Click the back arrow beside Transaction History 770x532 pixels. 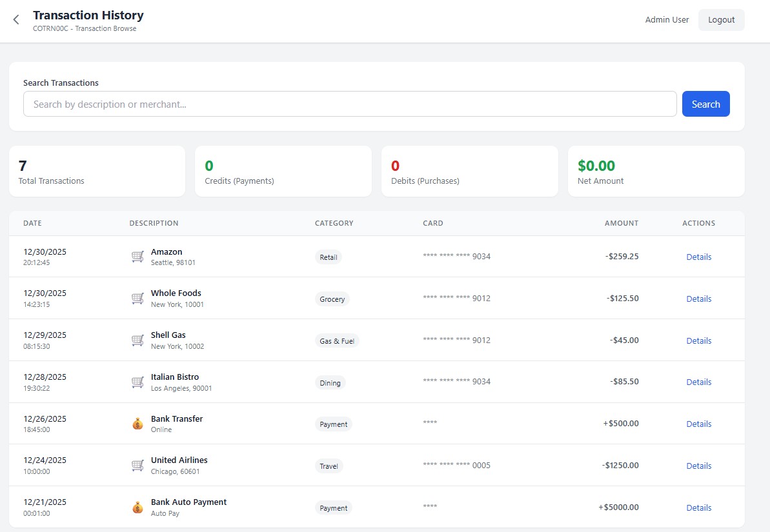click(x=15, y=19)
